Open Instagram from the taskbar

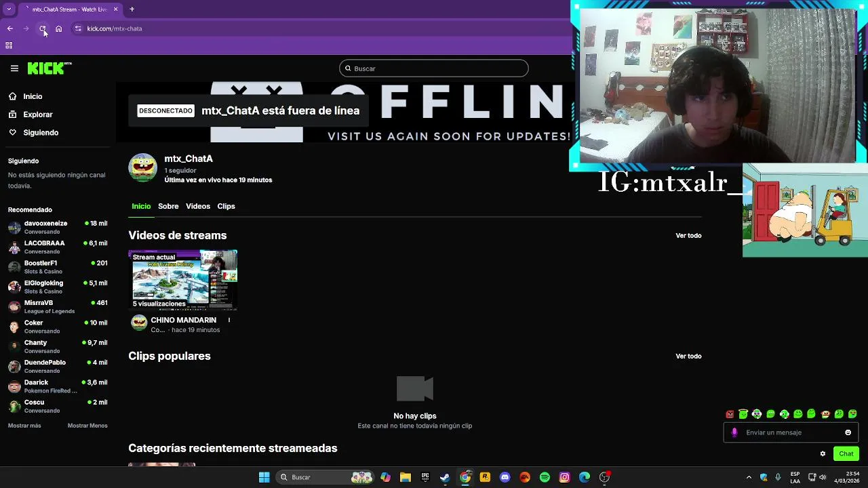tap(564, 477)
